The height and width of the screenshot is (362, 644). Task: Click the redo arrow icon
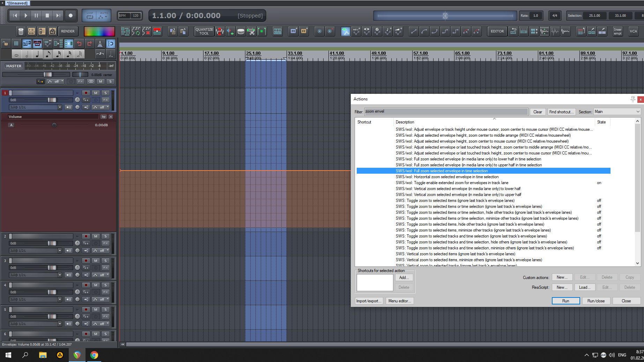click(x=90, y=44)
